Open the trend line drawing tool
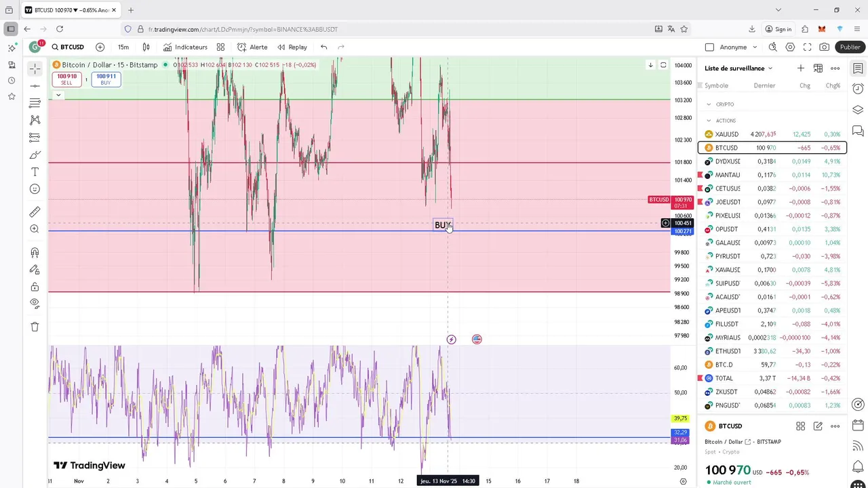This screenshot has width=868, height=488. pyautogui.click(x=35, y=86)
